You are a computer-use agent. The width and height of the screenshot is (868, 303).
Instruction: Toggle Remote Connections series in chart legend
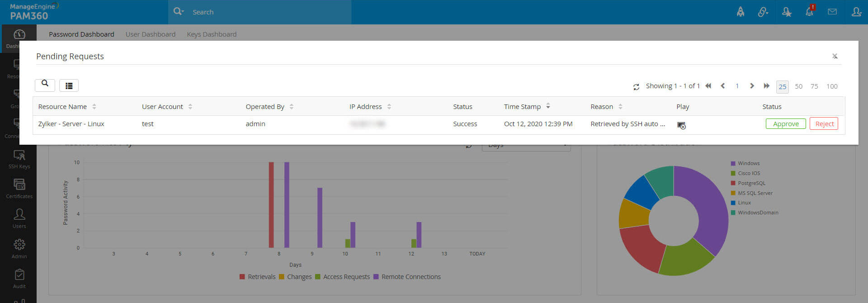[407, 277]
